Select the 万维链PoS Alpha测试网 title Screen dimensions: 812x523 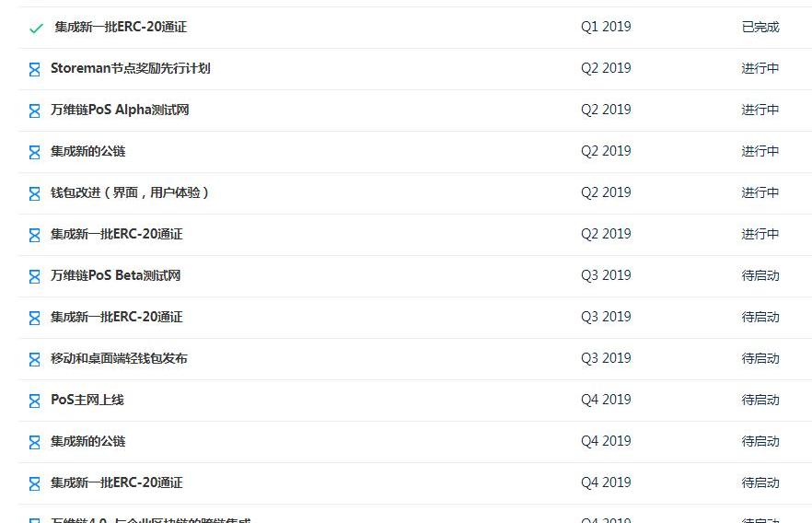click(x=120, y=110)
